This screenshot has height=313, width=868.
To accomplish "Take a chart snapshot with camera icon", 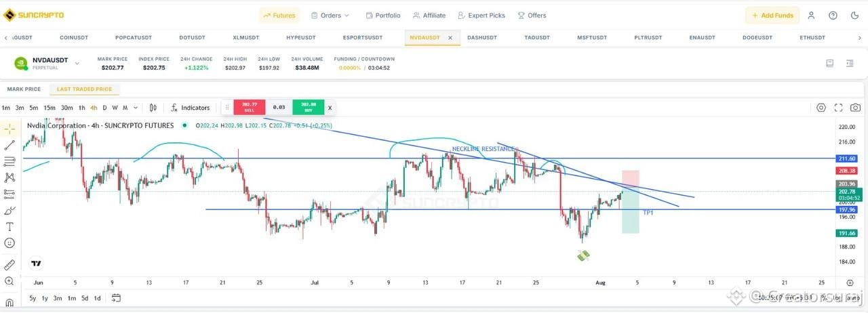I will coord(856,108).
